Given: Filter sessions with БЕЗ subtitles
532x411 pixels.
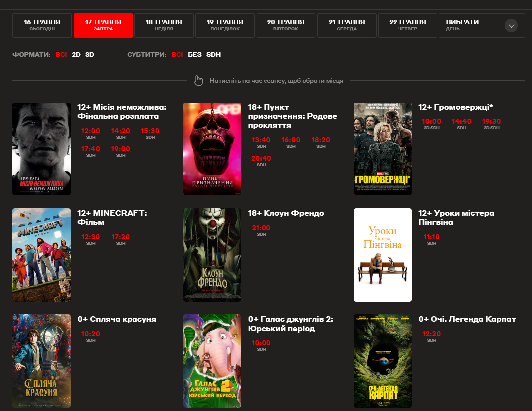Looking at the screenshot, I should click(x=195, y=55).
